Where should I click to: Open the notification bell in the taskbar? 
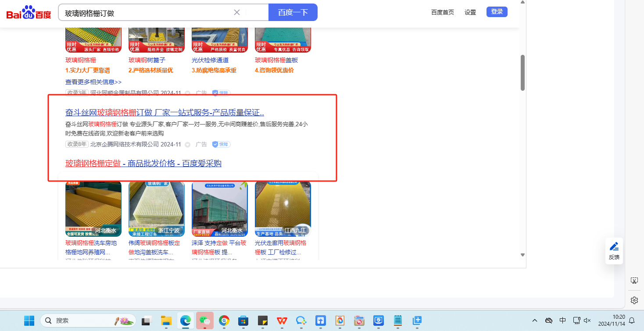(632, 320)
